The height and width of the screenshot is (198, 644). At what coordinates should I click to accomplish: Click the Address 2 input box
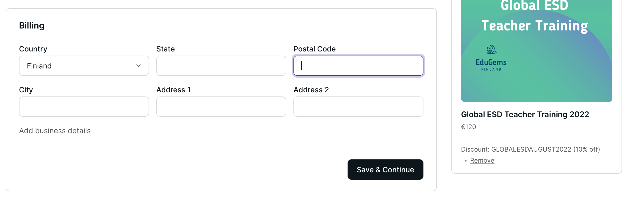point(358,107)
